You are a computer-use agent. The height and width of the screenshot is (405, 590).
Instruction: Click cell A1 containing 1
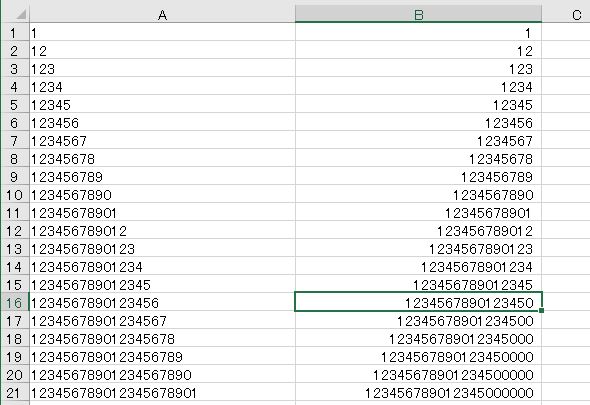pyautogui.click(x=162, y=32)
